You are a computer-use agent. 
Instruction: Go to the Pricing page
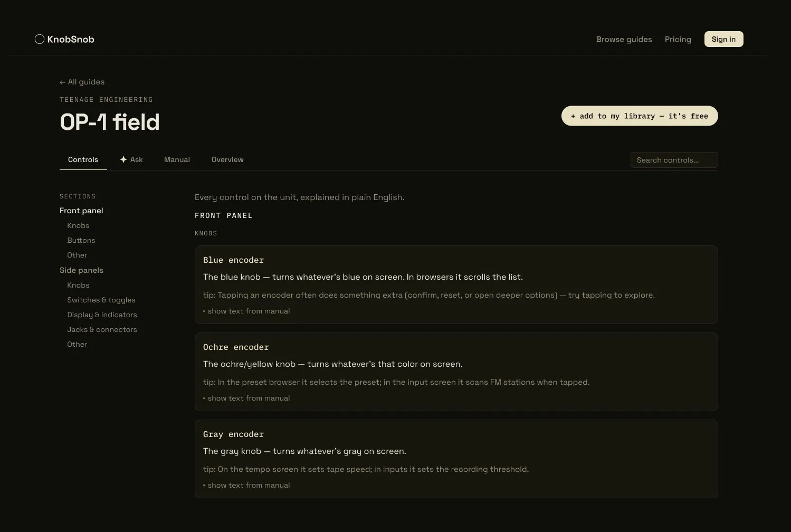pyautogui.click(x=678, y=40)
